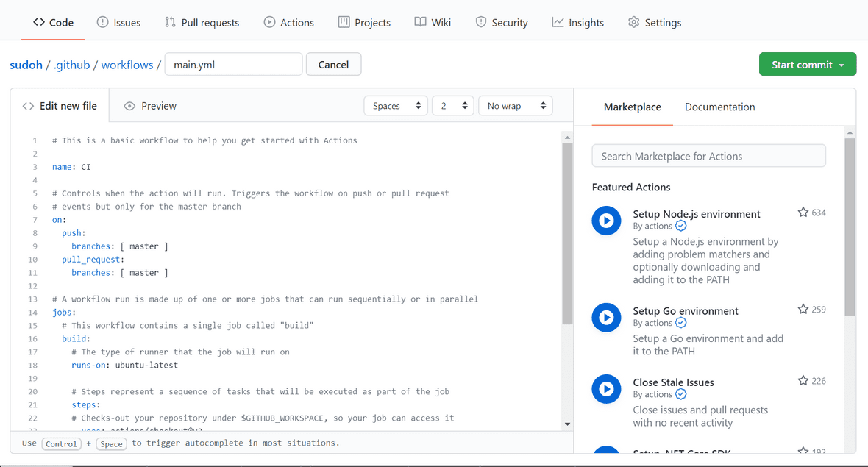Click the verified badge beside actions for Setup Go
This screenshot has height=467, width=868.
pos(680,323)
